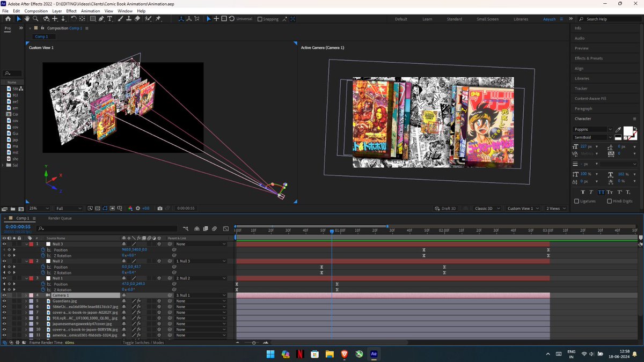Select the Brush tool
The image size is (644, 362).
pos(121,19)
